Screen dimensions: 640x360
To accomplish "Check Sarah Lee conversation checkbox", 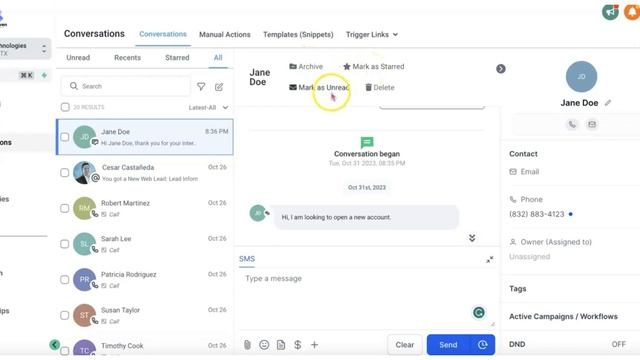I will 64,244.
